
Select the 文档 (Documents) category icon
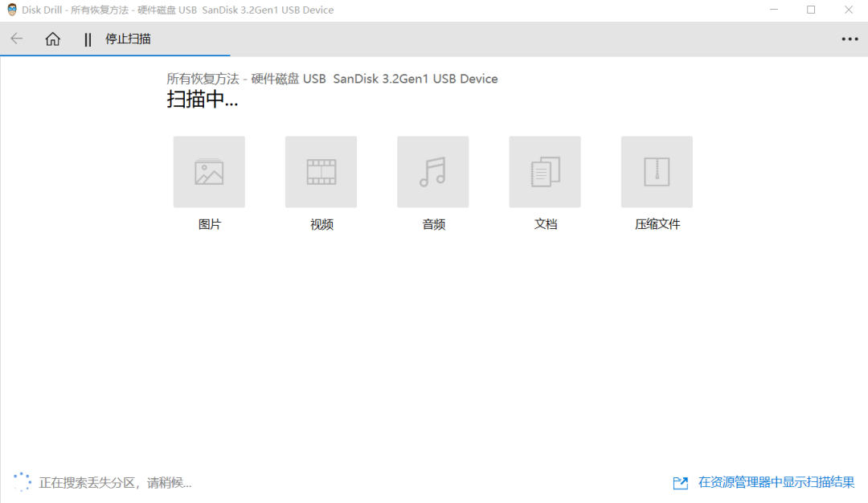point(544,171)
